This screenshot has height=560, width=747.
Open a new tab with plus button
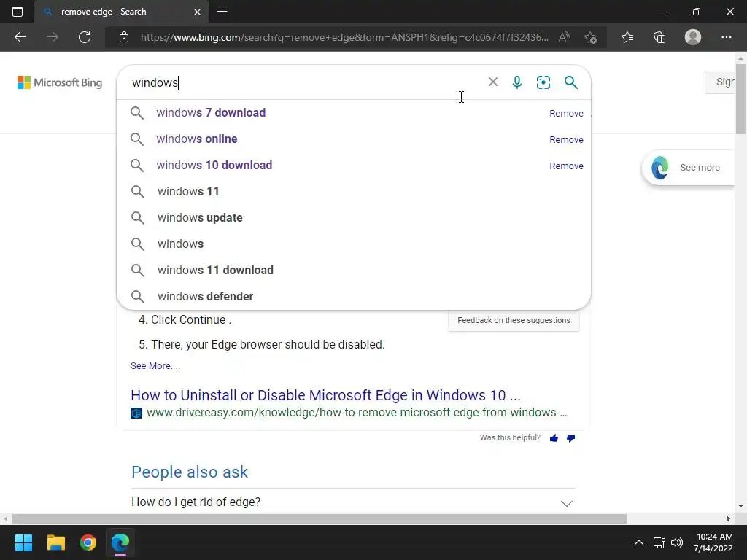coord(222,12)
